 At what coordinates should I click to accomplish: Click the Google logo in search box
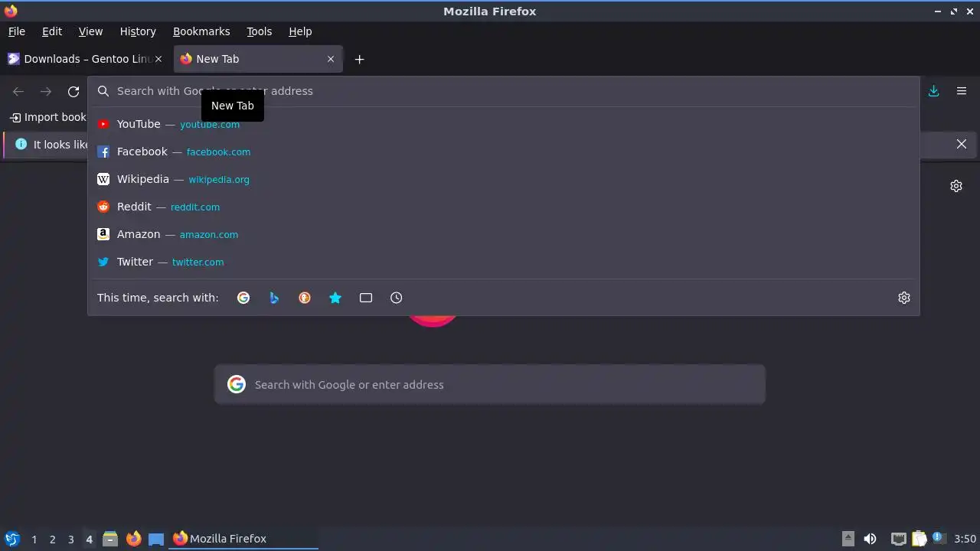(237, 384)
